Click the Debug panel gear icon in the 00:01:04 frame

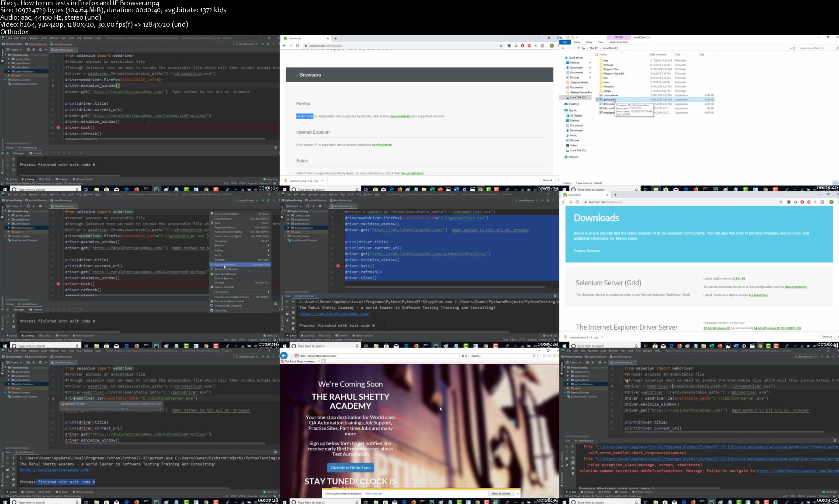click(275, 148)
